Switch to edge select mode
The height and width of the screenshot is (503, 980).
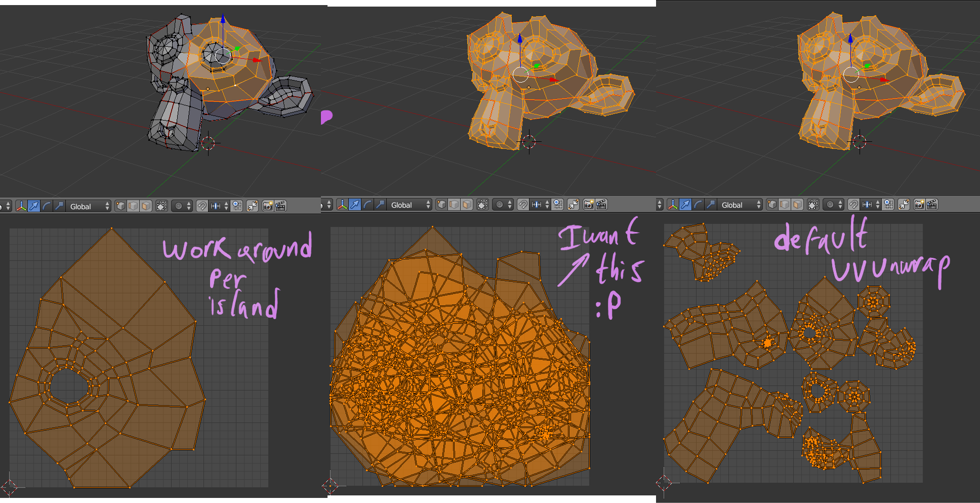click(x=133, y=206)
